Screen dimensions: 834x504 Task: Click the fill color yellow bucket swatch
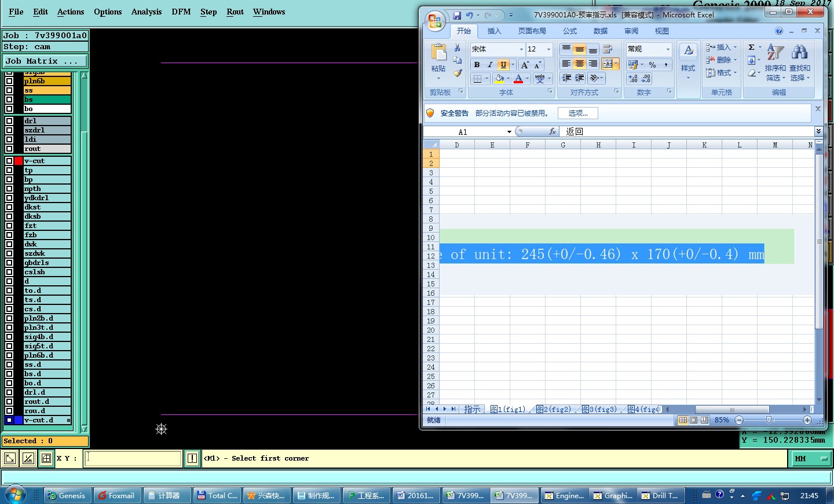tap(499, 79)
